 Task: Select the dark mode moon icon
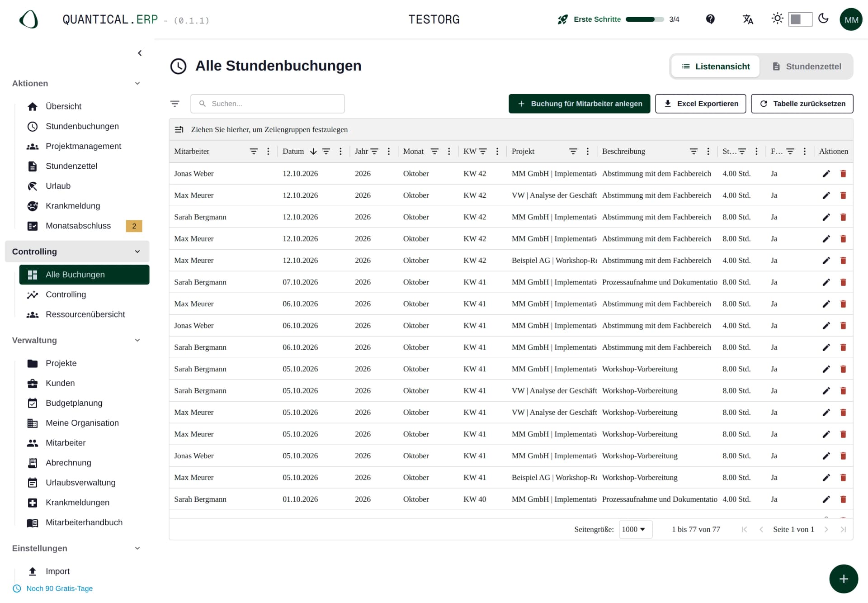[823, 19]
